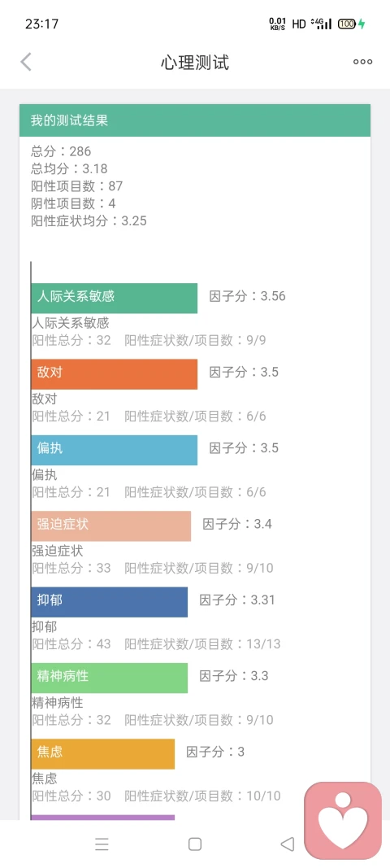Screen dimensions: 390x868
Task: Tap the dark blue 抑郁 bar
Action: [x=110, y=602]
